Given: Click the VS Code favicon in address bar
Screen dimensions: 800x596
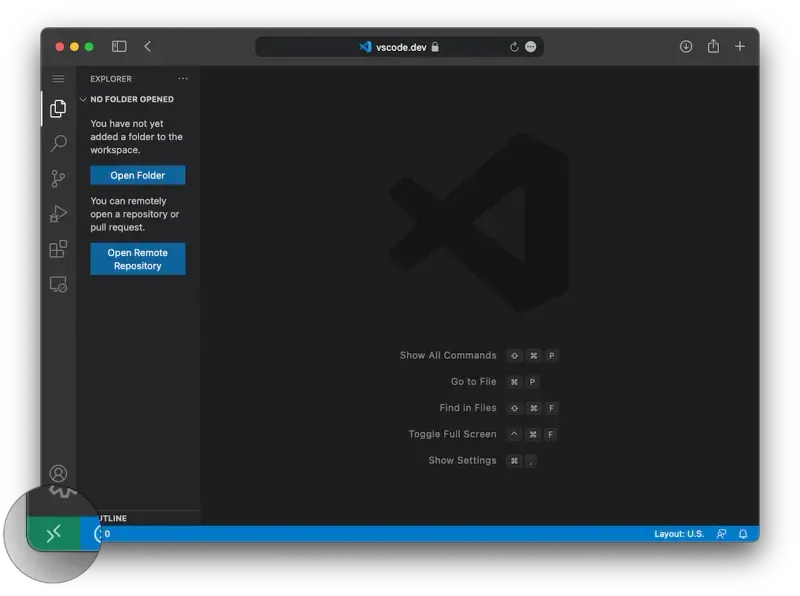Looking at the screenshot, I should pos(365,47).
